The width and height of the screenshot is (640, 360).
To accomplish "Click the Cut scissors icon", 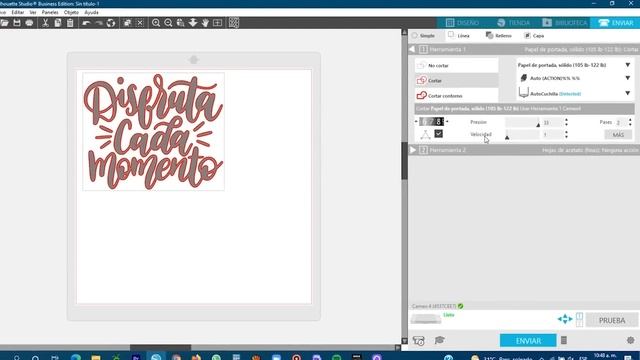I will [45, 23].
